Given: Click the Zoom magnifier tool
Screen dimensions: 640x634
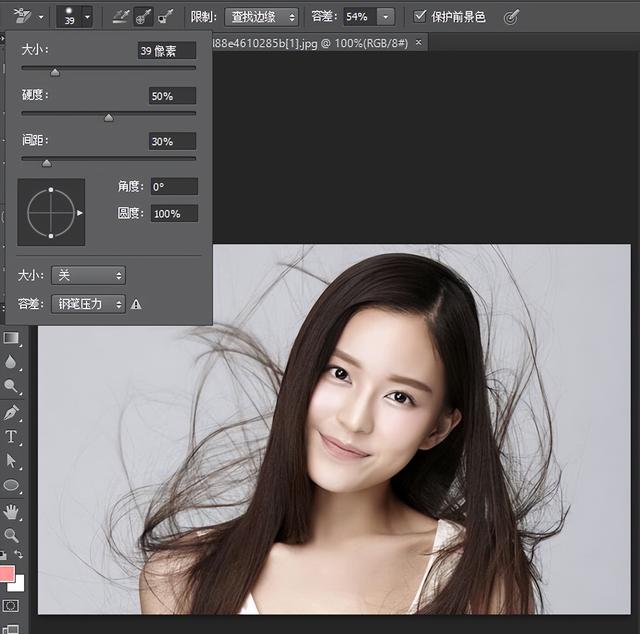Looking at the screenshot, I should pos(11,535).
